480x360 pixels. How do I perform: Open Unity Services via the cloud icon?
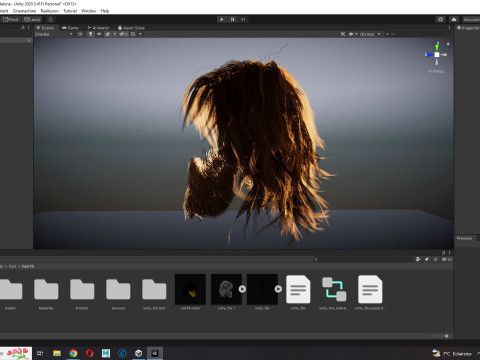pos(454,19)
